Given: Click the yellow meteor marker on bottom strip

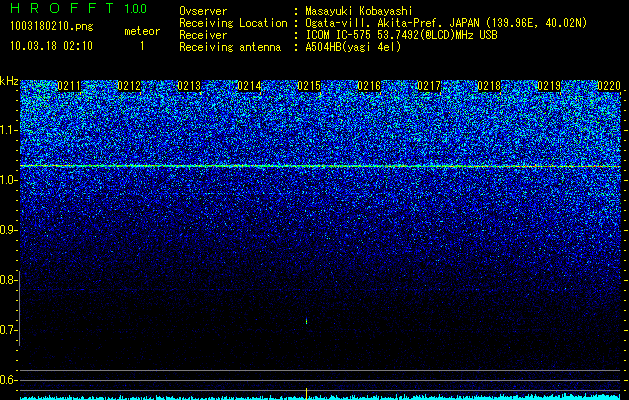Looking at the screenshot, I should tap(307, 393).
